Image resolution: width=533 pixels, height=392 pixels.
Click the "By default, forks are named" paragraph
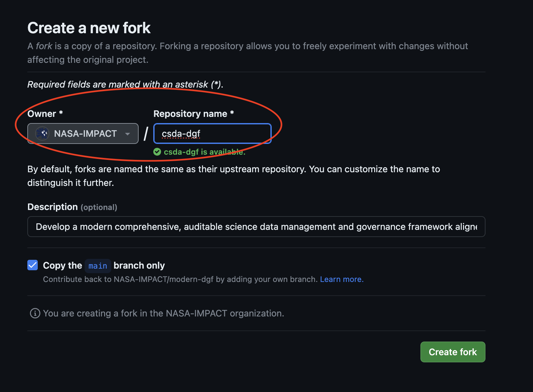(x=234, y=176)
